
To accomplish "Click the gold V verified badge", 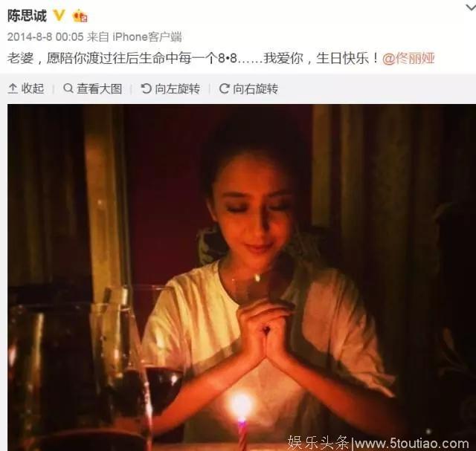I will point(59,15).
